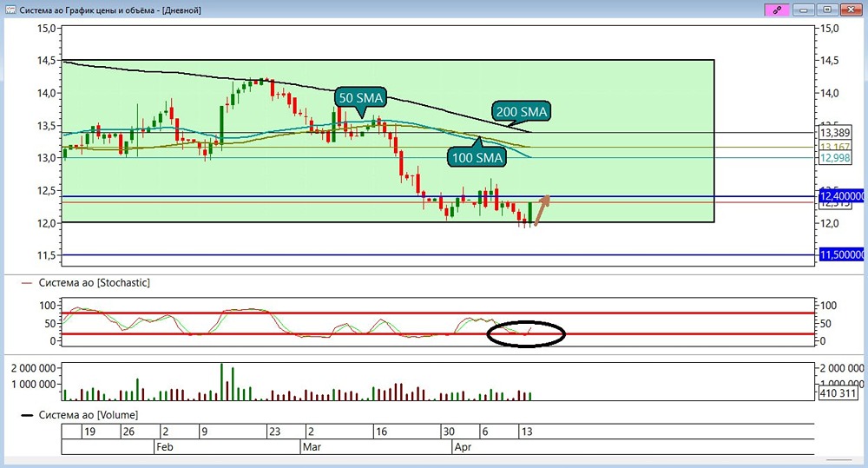Select the 100 SMA callout label
868x468 pixels.
pyautogui.click(x=477, y=157)
